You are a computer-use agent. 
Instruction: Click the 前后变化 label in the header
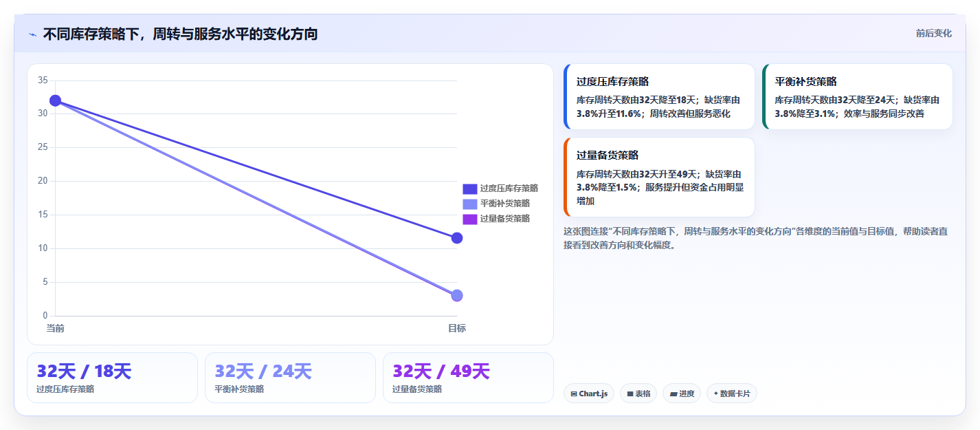point(933,33)
